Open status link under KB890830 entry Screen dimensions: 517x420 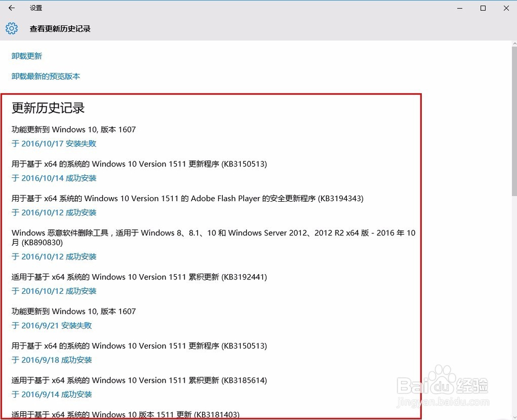(x=54, y=257)
